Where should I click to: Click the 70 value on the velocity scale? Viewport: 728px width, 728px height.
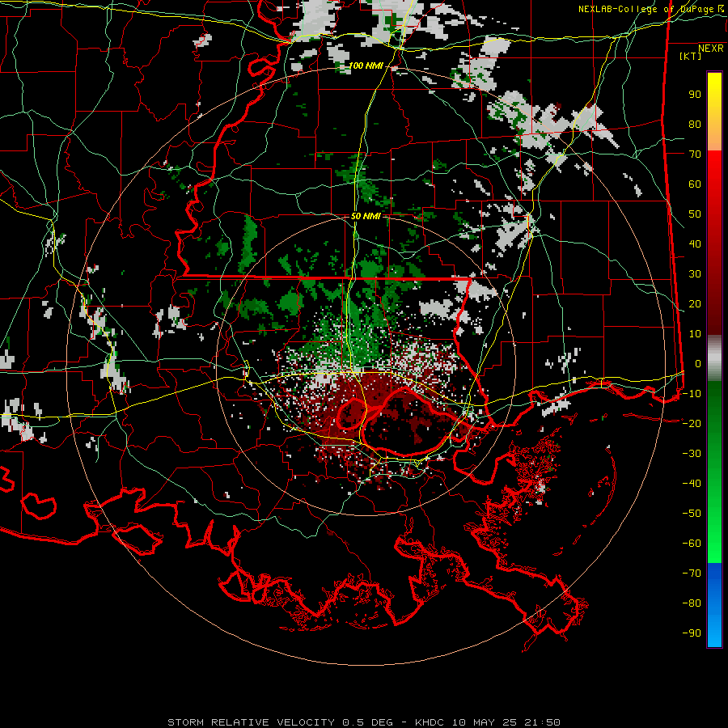695,154
